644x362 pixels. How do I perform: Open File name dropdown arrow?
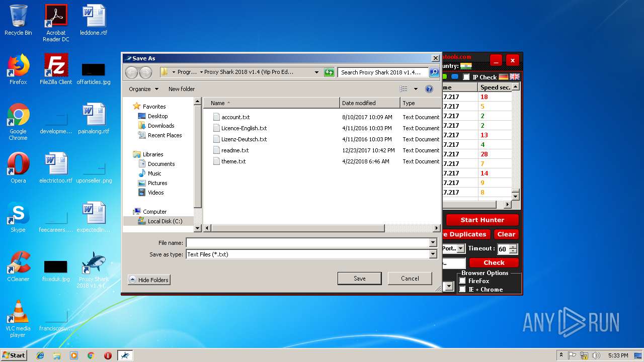(433, 243)
